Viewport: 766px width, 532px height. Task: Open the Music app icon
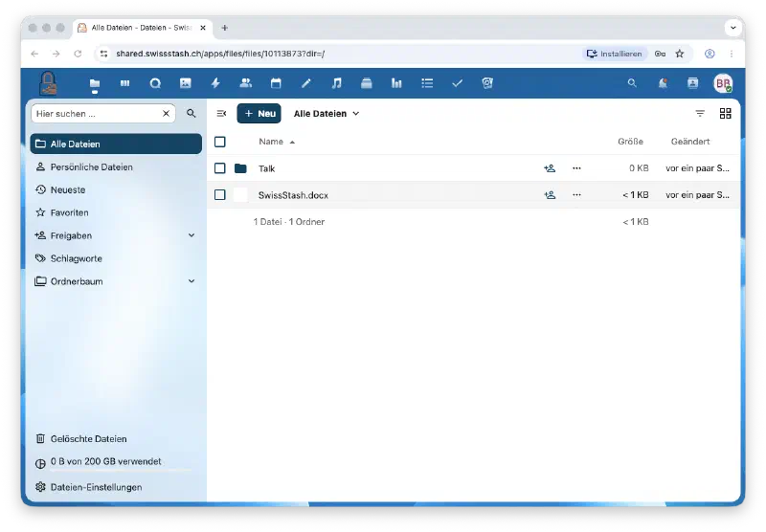337,83
